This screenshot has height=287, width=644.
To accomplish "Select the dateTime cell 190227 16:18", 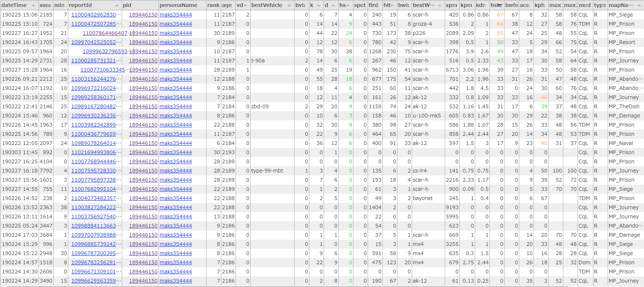I will [20, 171].
